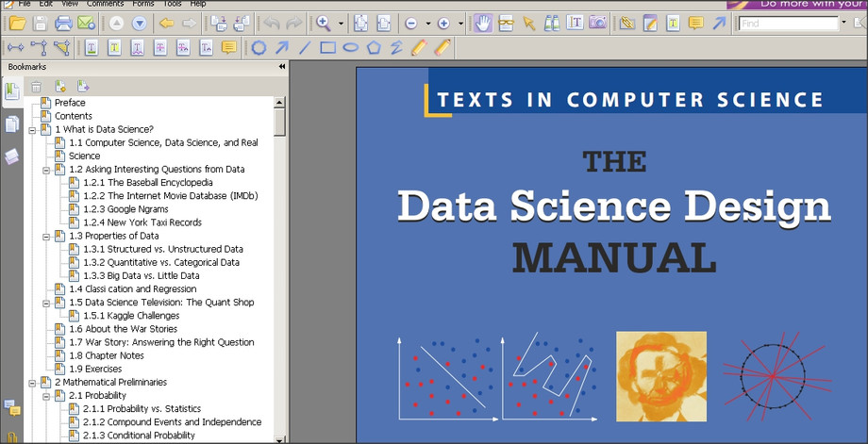This screenshot has width=868, height=444.
Task: Select the Arrow drawing tool
Action: pos(281,47)
